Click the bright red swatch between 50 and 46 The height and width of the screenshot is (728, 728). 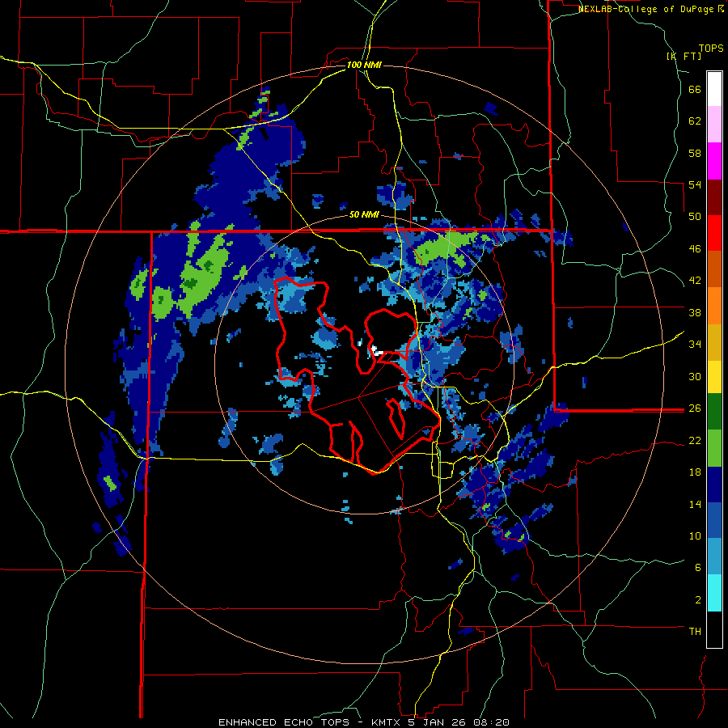pos(714,233)
